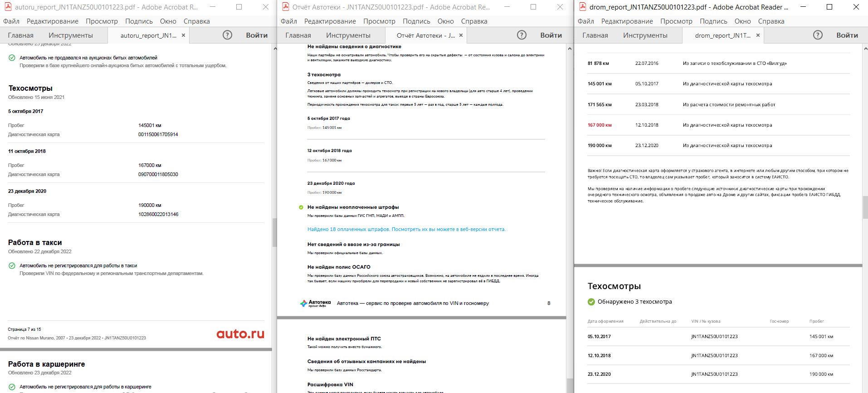The image size is (868, 393).
Task: Open help in the Отчёт Автотеки window
Action: coord(522,35)
